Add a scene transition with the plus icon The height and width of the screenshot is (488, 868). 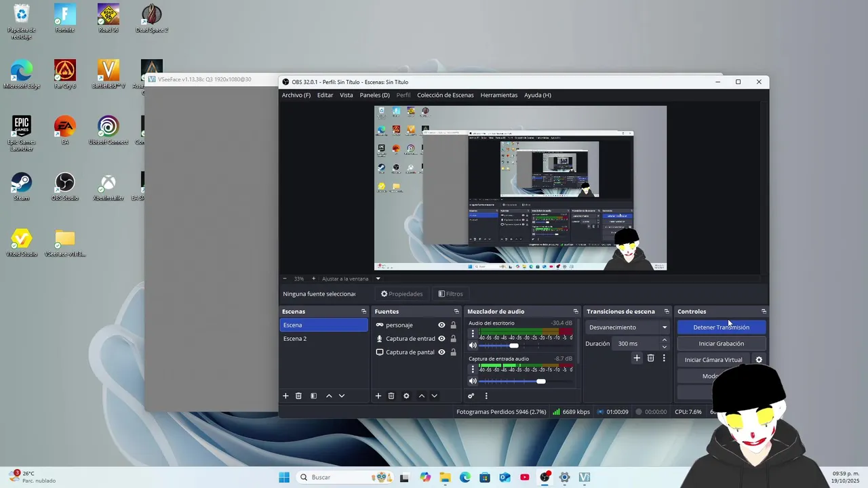coord(637,358)
